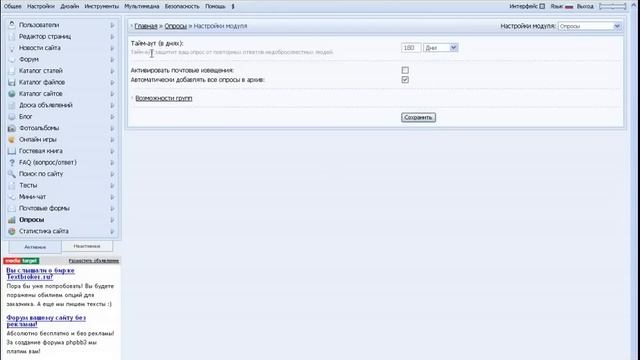Open the Помощь menu
This screenshot has width=640, height=360.
point(215,7)
